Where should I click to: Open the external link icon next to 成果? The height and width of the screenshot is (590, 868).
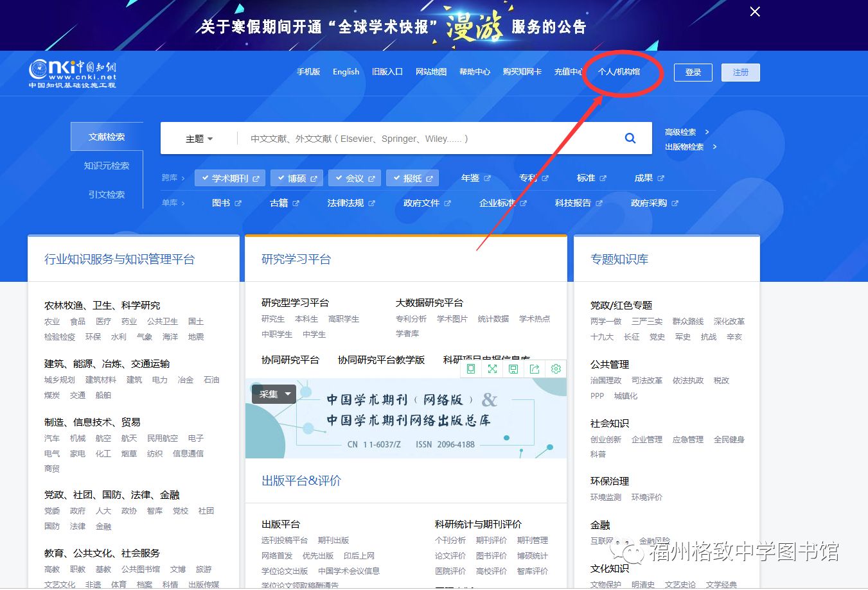click(x=660, y=178)
